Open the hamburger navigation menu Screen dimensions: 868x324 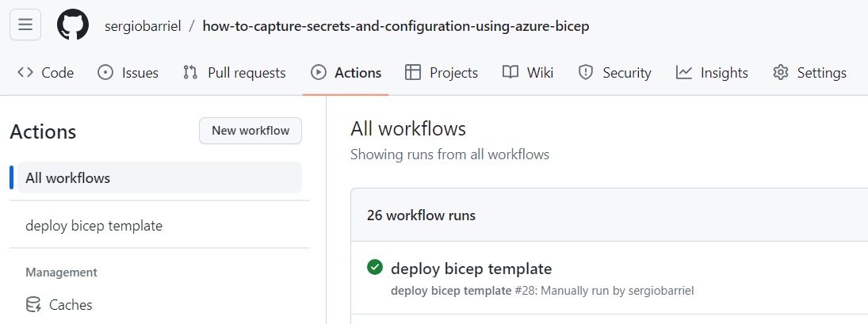click(25, 25)
